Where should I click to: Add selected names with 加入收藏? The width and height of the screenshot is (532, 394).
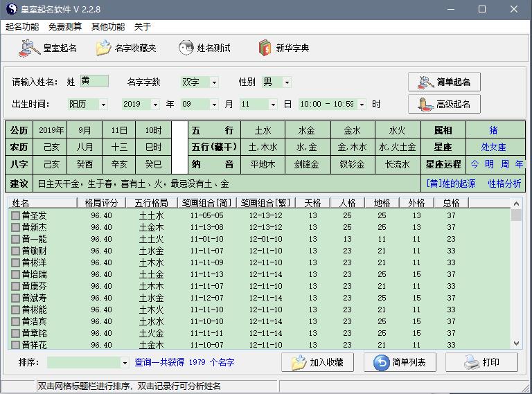[317, 362]
